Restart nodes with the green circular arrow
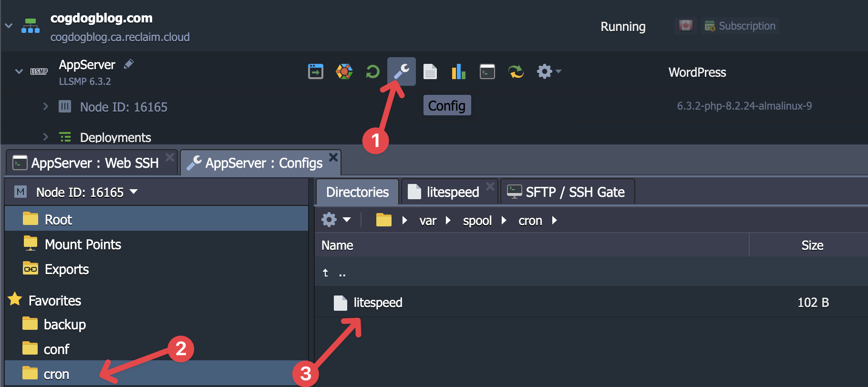The width and height of the screenshot is (868, 387). tap(372, 71)
